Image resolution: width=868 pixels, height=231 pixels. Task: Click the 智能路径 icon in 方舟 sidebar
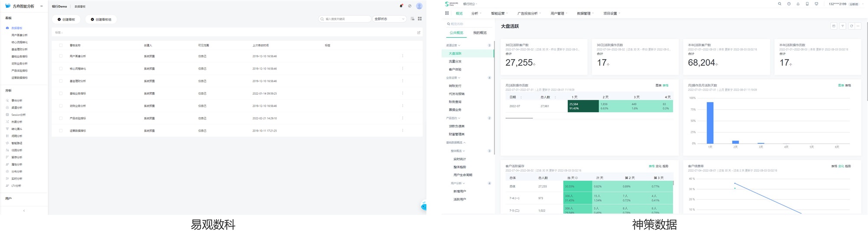click(7, 143)
